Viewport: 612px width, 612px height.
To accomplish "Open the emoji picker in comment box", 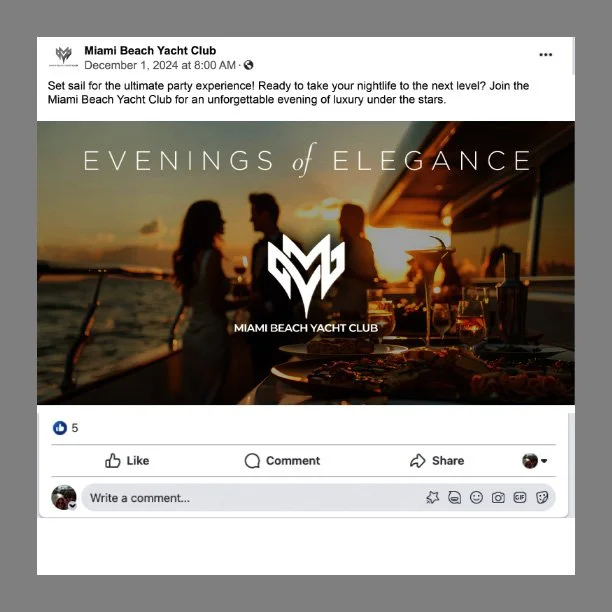I will [476, 497].
